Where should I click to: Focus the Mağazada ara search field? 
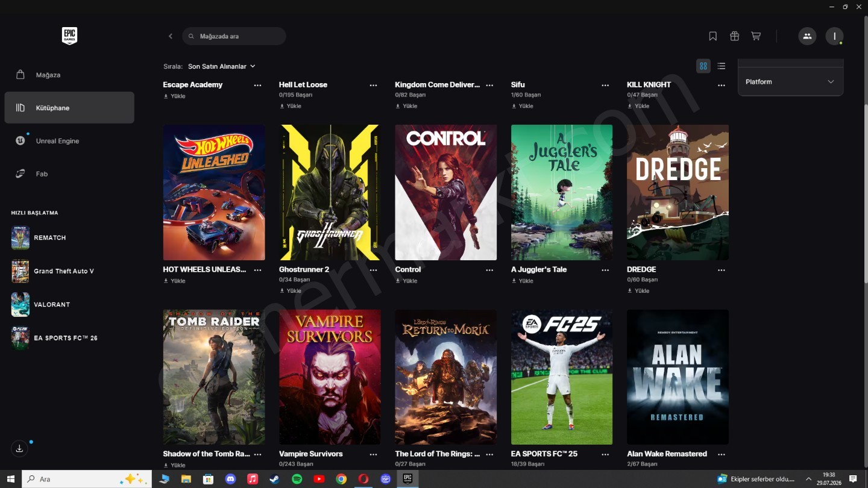click(234, 36)
